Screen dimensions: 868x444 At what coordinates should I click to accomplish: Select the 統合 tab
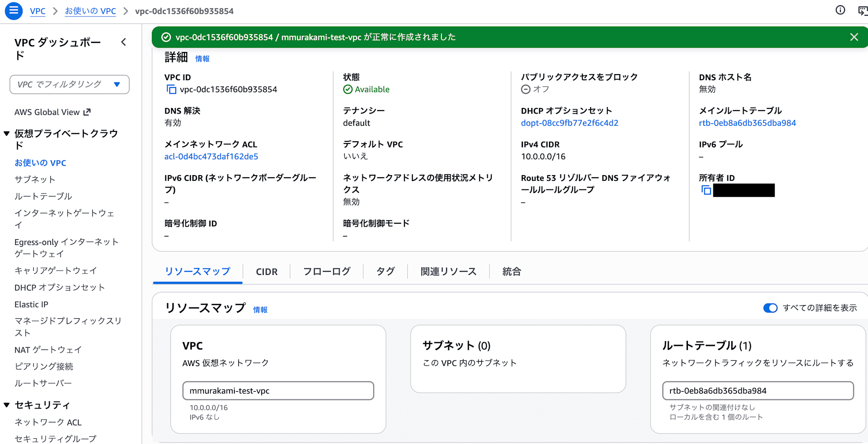[x=511, y=272]
